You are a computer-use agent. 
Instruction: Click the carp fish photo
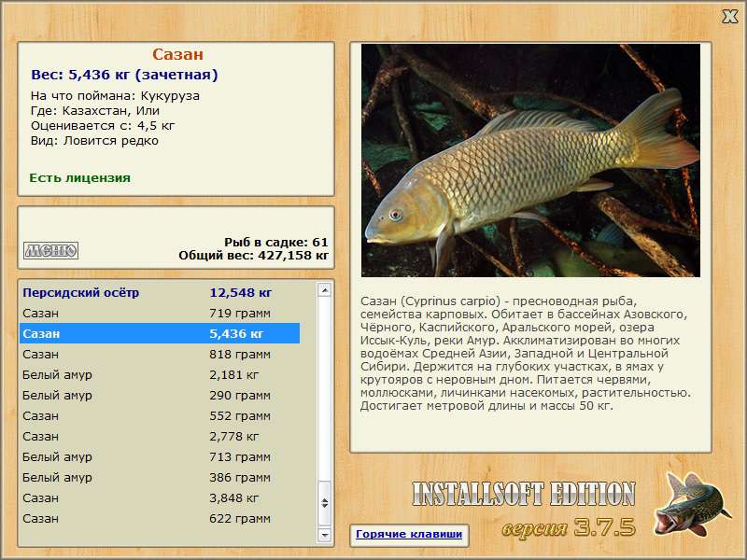[x=530, y=161]
